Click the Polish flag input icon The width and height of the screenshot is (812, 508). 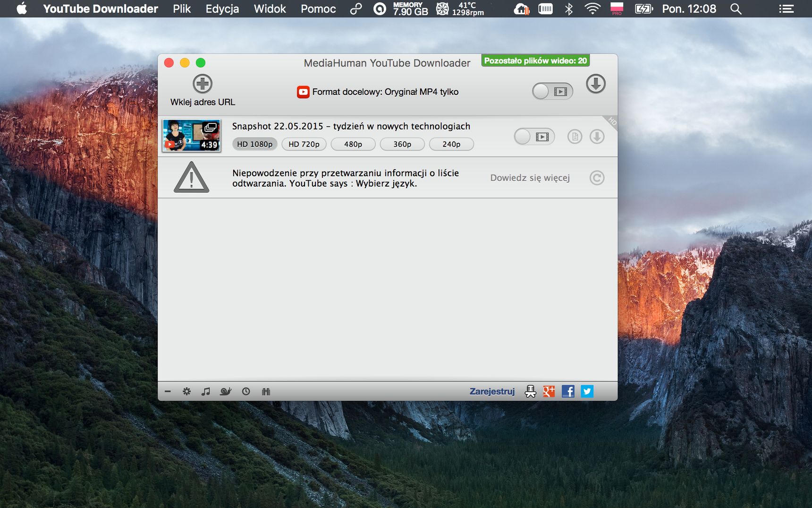[x=617, y=9]
